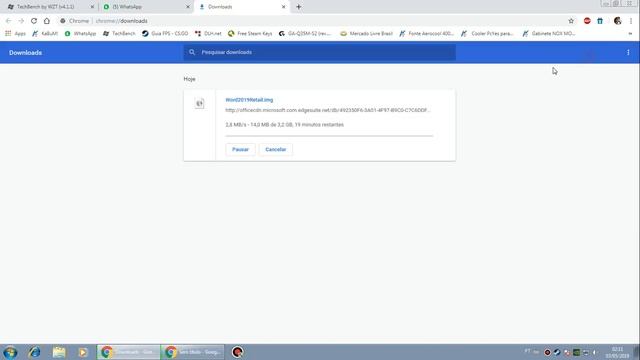The image size is (640, 360).
Task: Go back using the browser back arrow
Action: point(9,21)
